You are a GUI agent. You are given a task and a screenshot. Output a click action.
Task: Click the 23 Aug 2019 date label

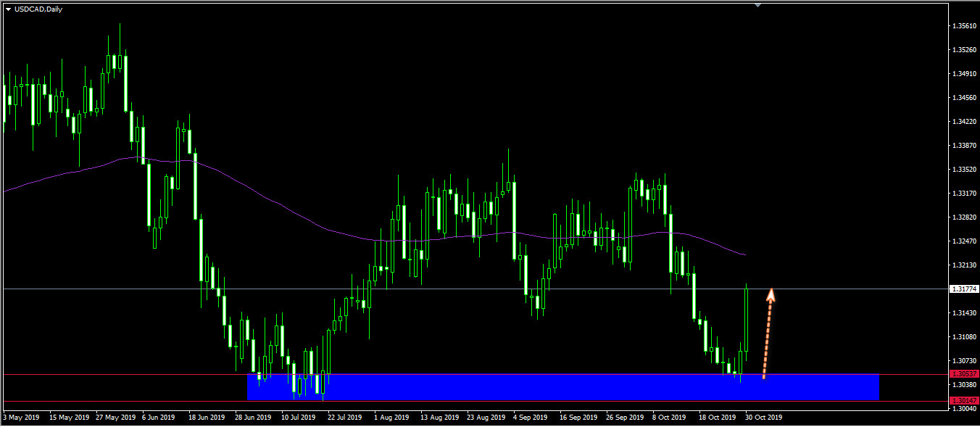point(486,418)
